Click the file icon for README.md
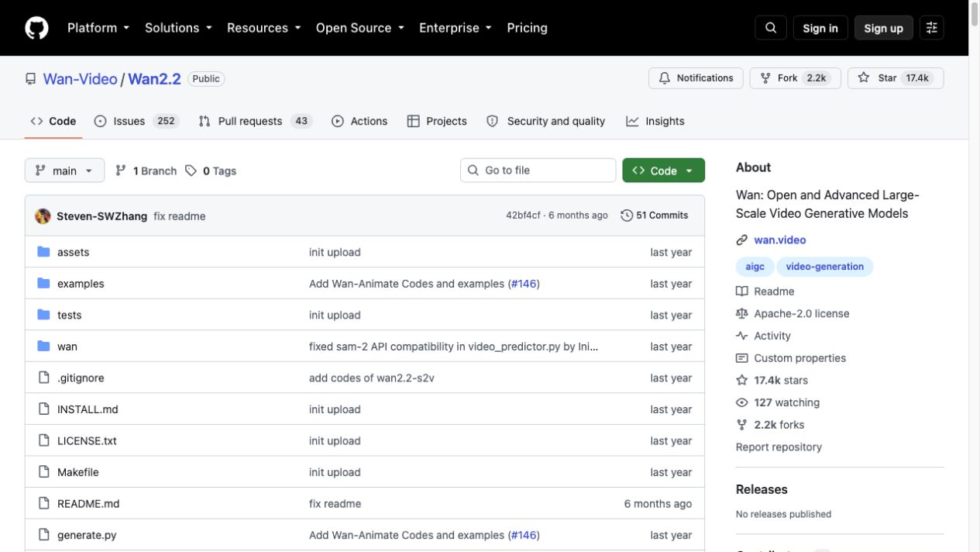 (x=43, y=504)
